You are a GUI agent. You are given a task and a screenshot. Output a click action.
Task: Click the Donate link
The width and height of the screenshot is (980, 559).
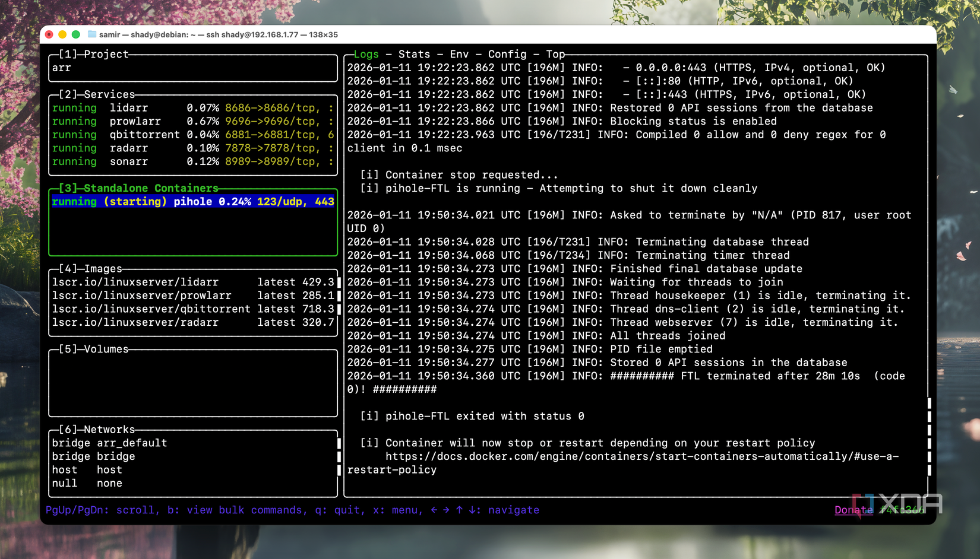pos(853,510)
